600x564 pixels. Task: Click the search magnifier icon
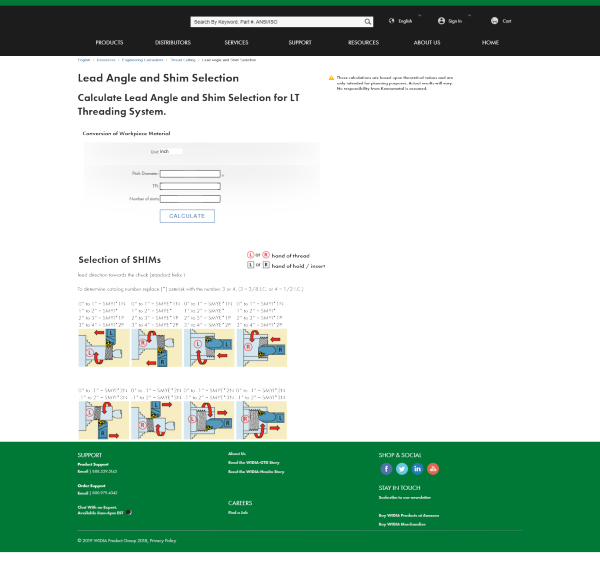(367, 22)
